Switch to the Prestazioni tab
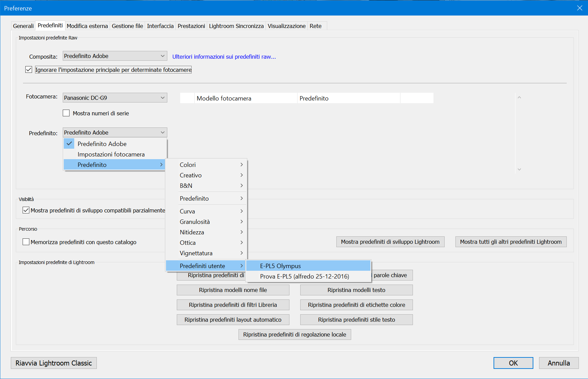Screen dimensions: 588x379 click(x=191, y=26)
